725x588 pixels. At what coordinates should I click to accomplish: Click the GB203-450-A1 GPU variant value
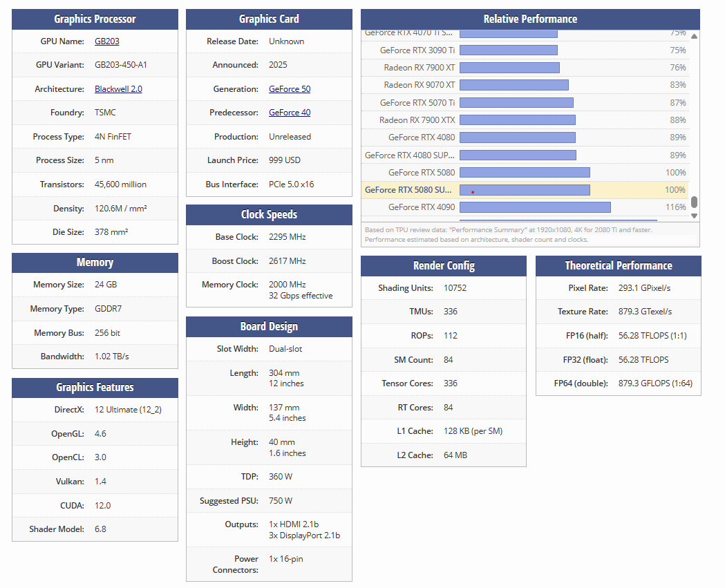coord(121,65)
